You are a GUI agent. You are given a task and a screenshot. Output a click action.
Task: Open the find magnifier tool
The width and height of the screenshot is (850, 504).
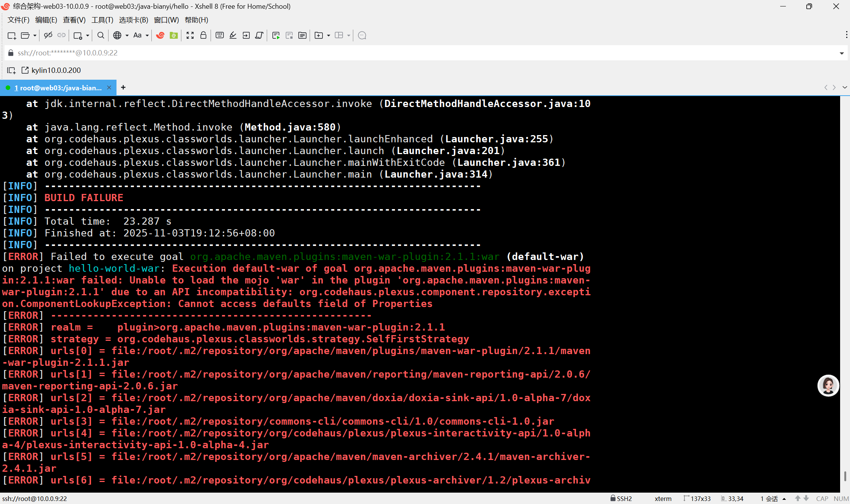coord(101,35)
